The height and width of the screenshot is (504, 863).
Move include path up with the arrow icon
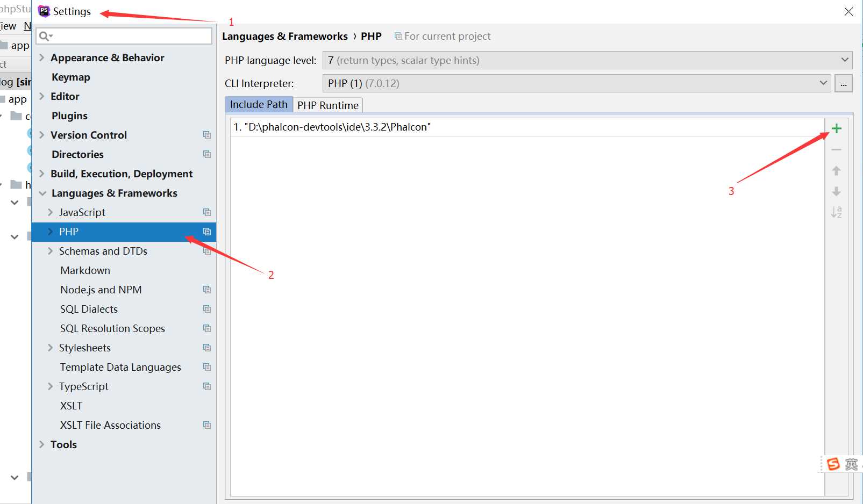(x=836, y=171)
